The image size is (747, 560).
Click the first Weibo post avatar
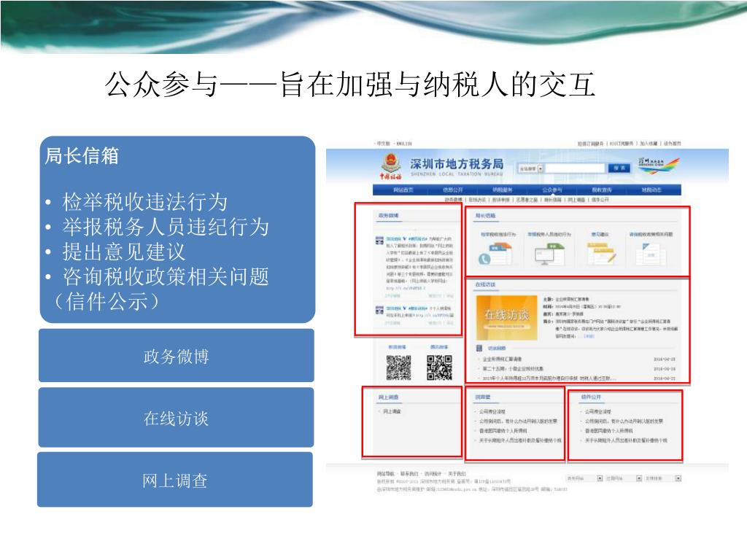379,241
